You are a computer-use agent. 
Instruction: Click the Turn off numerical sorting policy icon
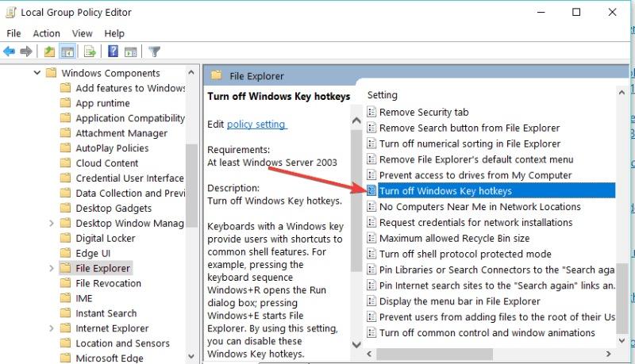(371, 144)
